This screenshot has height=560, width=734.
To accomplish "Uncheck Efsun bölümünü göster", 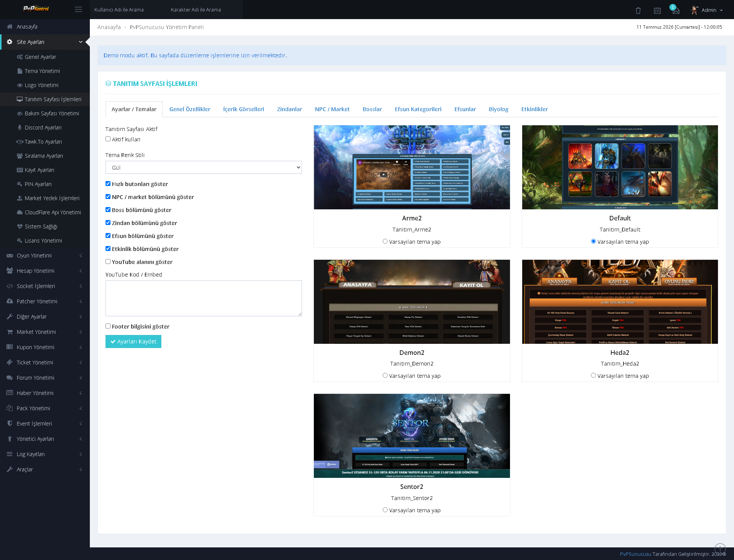I will click(108, 236).
